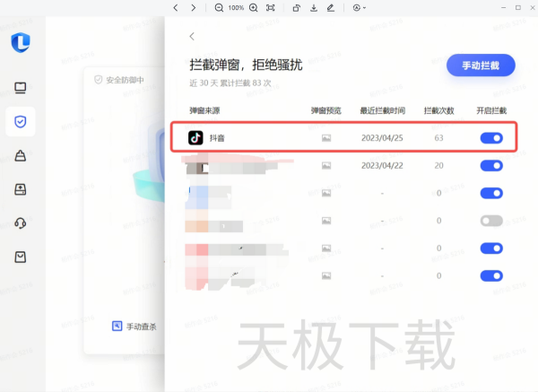Disable popup blocking for 抖音
This screenshot has height=392, width=538.
491,138
